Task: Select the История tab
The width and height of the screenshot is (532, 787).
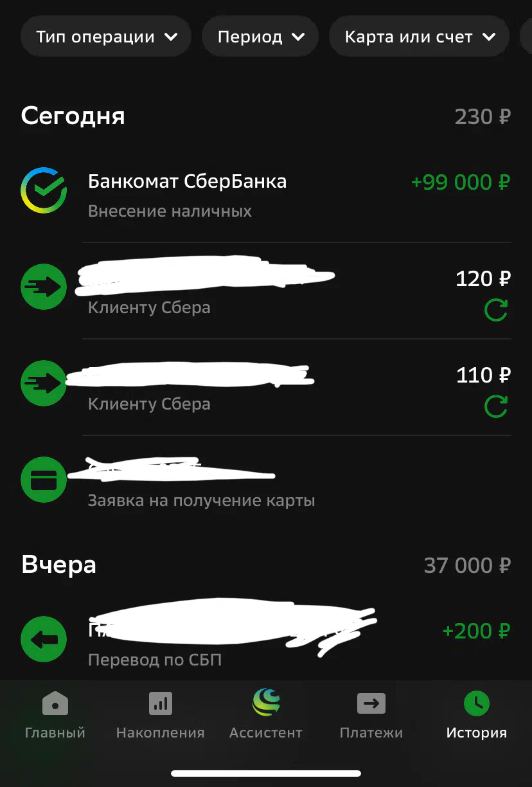Action: click(477, 714)
